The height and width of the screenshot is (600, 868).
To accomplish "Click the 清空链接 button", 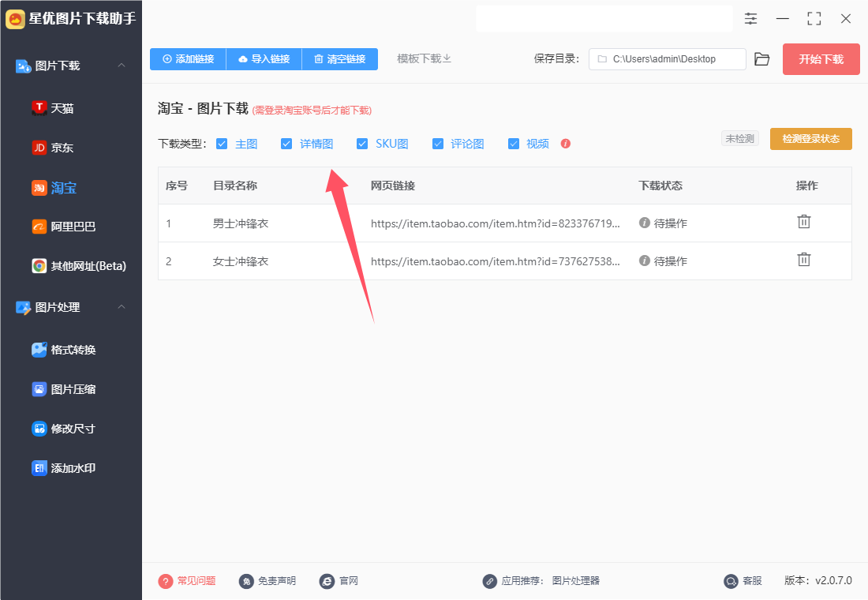I will [x=340, y=58].
